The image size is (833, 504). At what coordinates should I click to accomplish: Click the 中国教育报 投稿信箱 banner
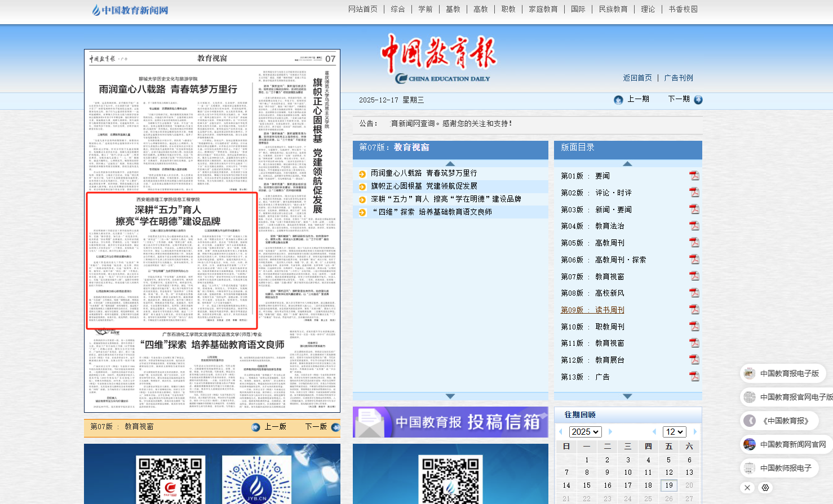(450, 422)
